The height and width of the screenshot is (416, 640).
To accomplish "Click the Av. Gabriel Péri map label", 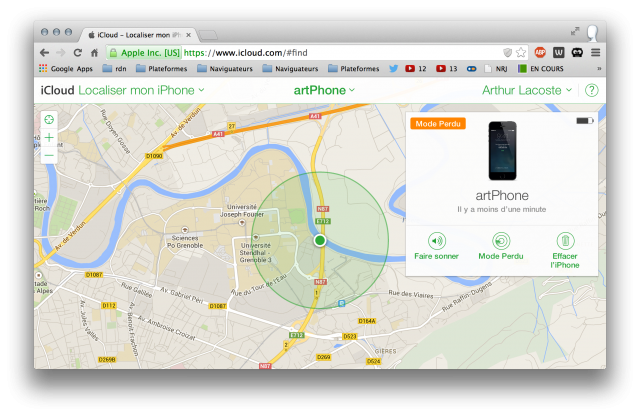I will pyautogui.click(x=182, y=295).
